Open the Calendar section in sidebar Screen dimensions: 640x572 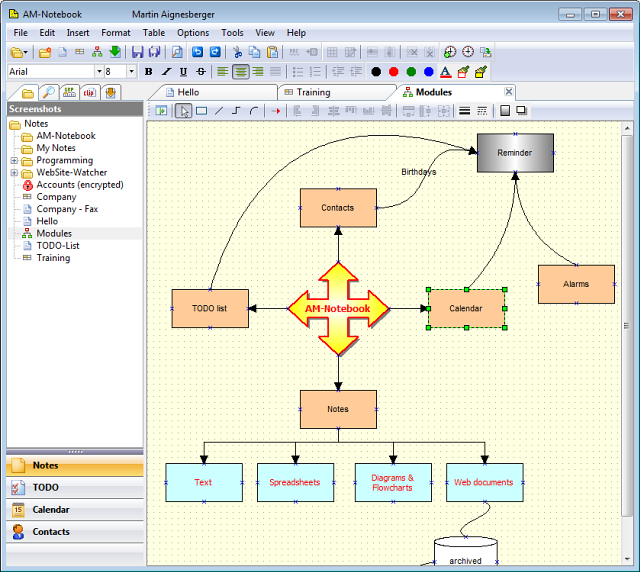point(75,510)
